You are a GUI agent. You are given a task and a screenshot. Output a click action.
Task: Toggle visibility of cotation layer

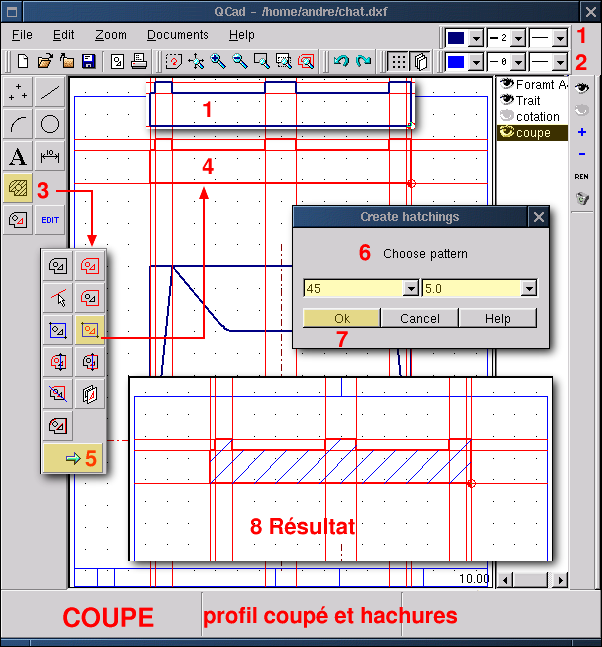pyautogui.click(x=506, y=116)
